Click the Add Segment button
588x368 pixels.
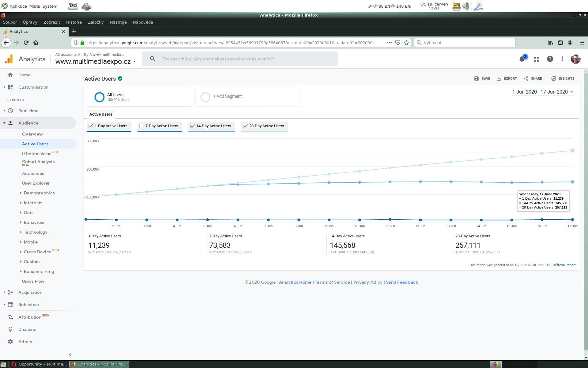coord(227,96)
